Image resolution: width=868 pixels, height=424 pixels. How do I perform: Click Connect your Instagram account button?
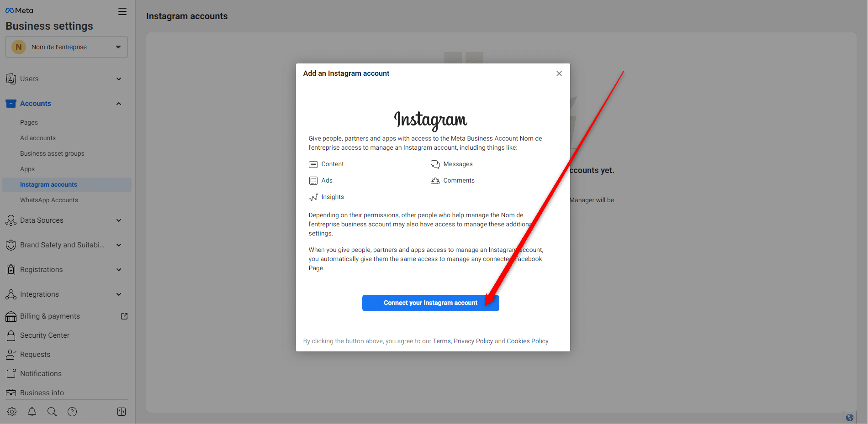[x=431, y=303]
